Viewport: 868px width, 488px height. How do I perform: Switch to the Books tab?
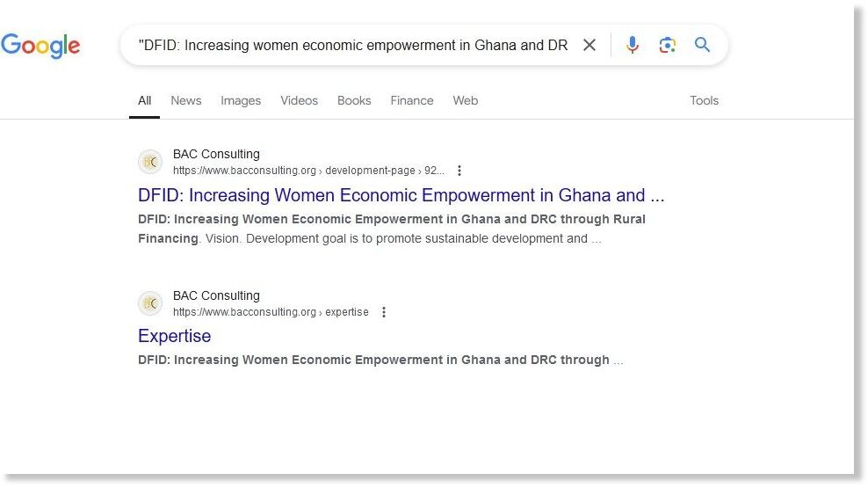click(x=354, y=100)
